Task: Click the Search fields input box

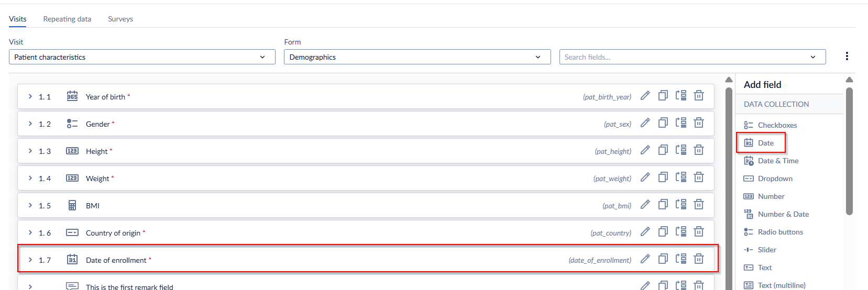Action: (x=693, y=57)
